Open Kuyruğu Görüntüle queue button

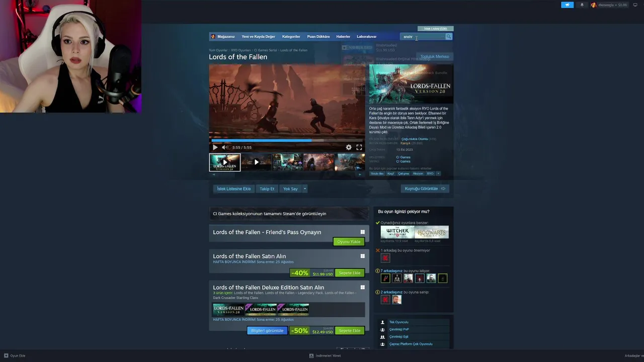(x=425, y=189)
